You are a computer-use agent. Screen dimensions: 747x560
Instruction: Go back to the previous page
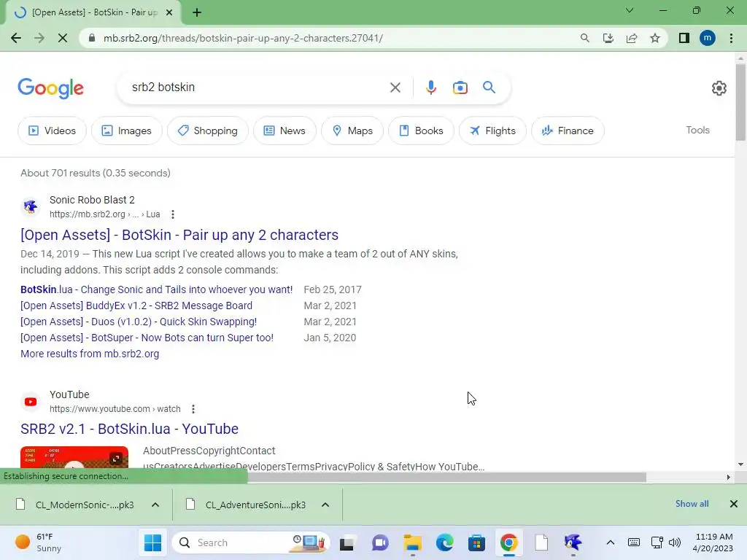[16, 38]
